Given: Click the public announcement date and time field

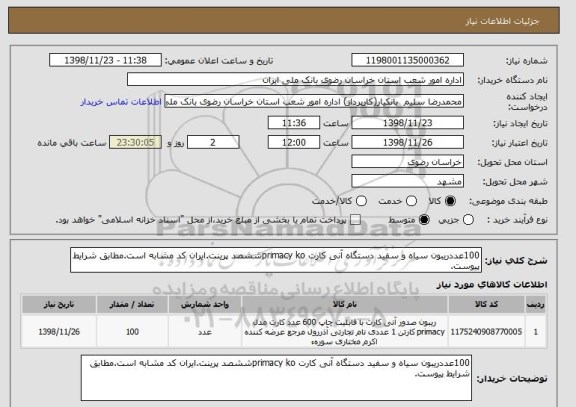Looking at the screenshot, I should pos(105,60).
